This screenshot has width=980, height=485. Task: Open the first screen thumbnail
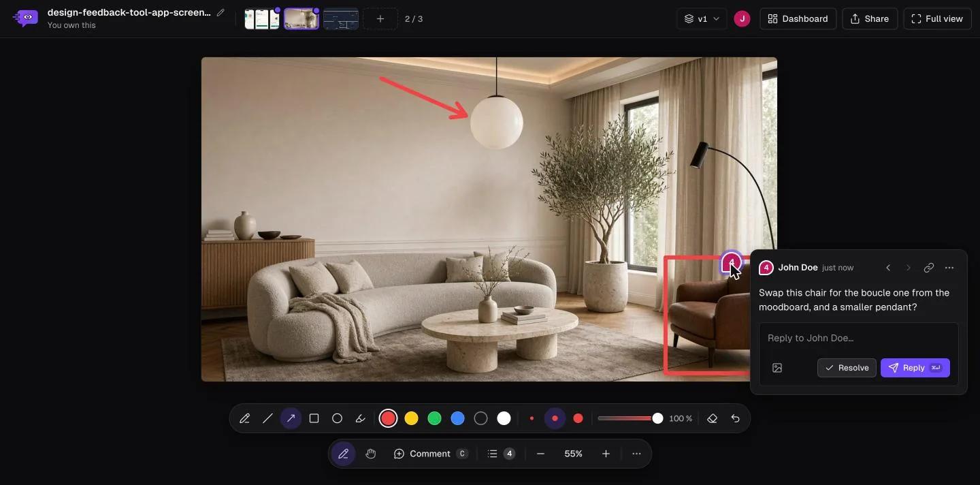click(262, 19)
